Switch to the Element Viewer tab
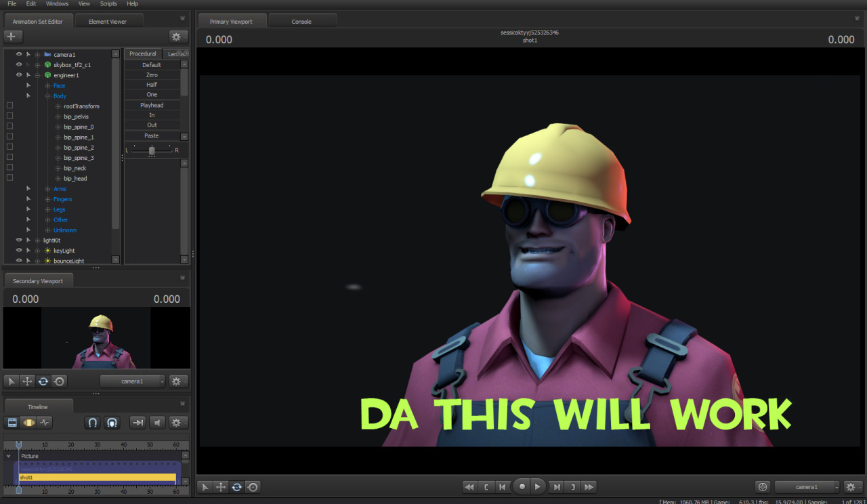The width and height of the screenshot is (867, 504). coord(108,22)
